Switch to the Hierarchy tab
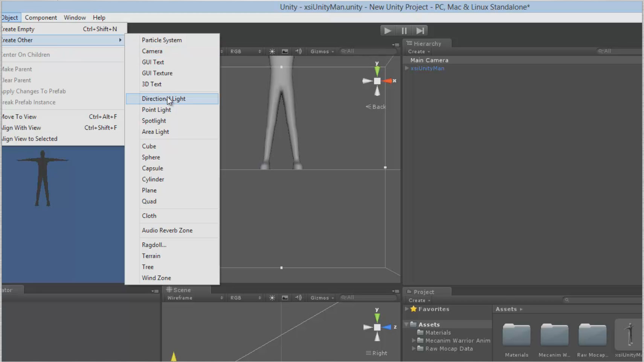Screen dimensions: 644x362 [x=427, y=44]
